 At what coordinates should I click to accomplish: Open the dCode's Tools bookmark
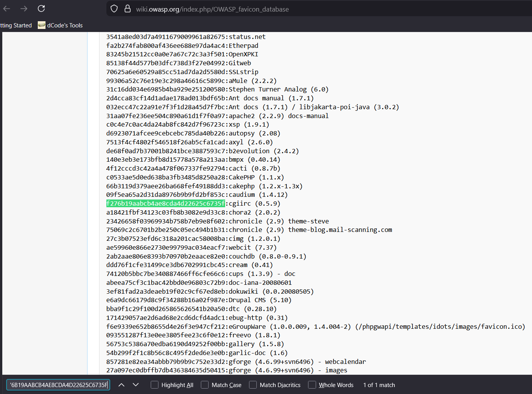tap(60, 25)
